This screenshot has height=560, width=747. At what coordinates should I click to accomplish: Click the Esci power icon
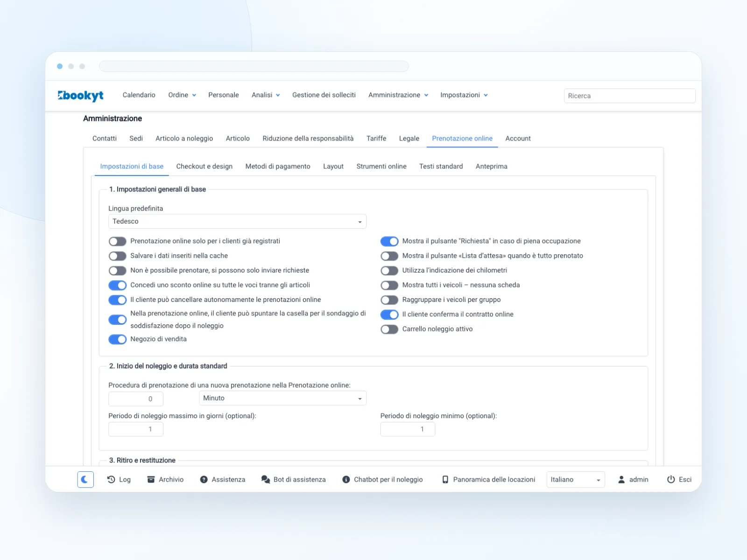(671, 479)
